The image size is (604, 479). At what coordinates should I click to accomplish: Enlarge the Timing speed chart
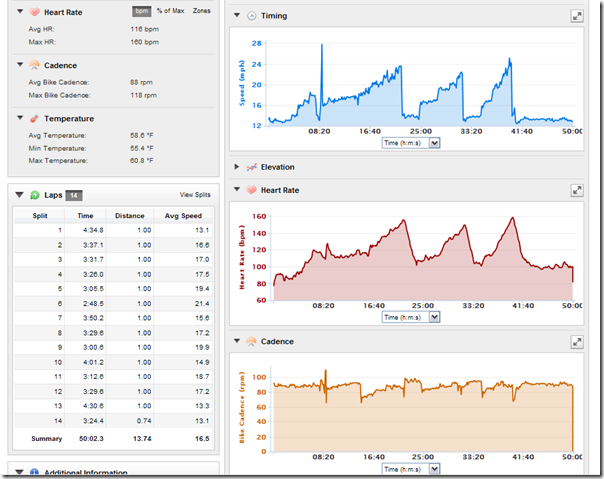[577, 16]
